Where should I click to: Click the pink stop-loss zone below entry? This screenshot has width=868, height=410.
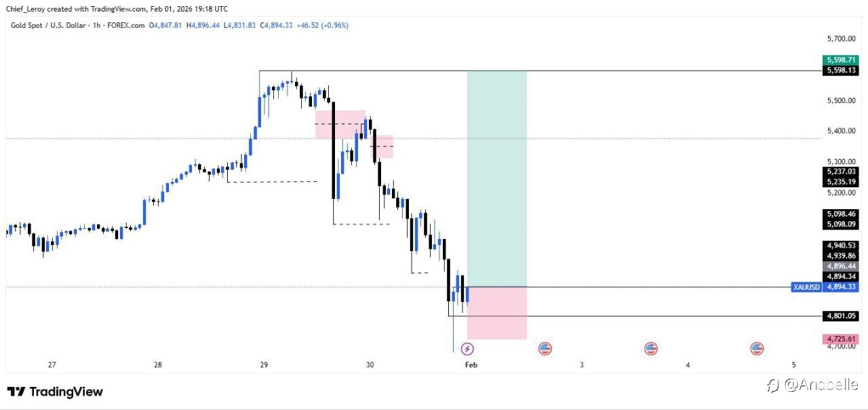coord(497,313)
